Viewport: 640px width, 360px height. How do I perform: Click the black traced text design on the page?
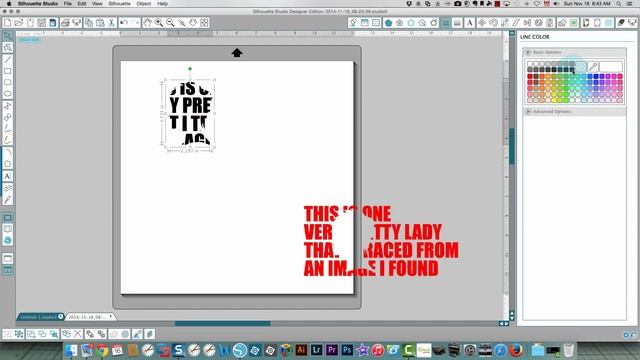pos(190,113)
